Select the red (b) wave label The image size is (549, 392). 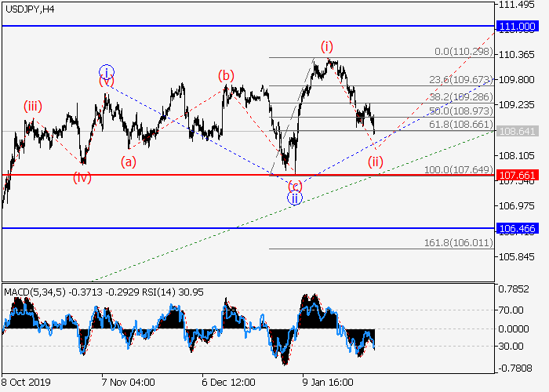point(227,75)
